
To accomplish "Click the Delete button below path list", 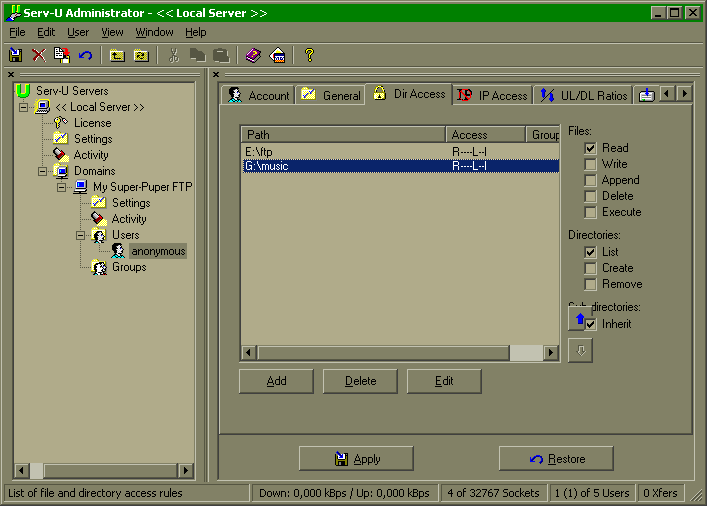I will 360,381.
